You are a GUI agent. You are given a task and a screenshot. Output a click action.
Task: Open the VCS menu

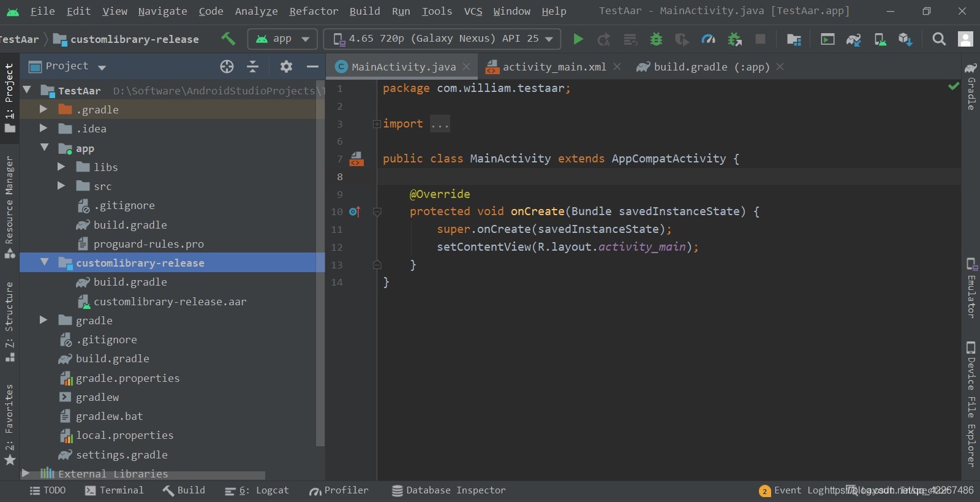(x=473, y=12)
